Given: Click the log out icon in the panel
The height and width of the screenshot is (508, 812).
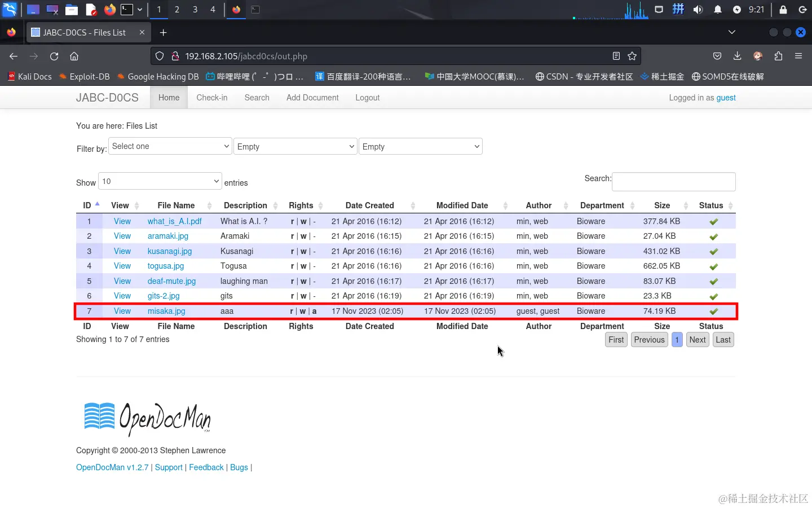Looking at the screenshot, I should 802,10.
